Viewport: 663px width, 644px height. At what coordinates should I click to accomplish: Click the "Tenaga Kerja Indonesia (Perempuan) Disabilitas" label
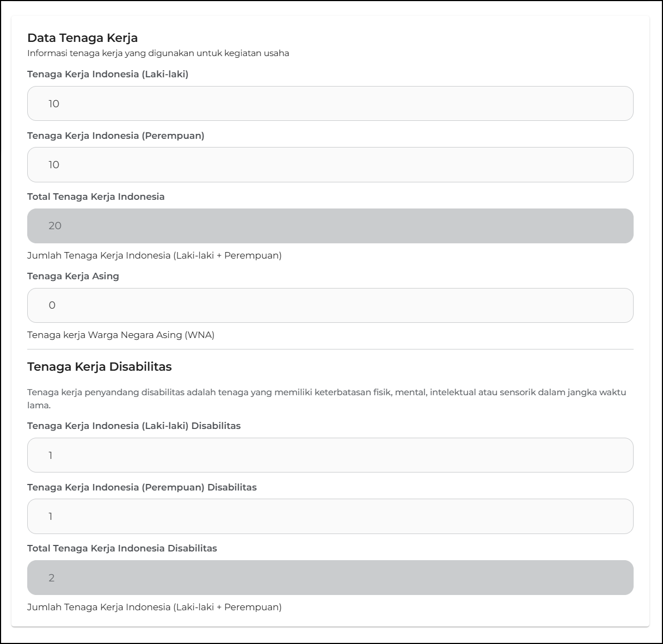click(142, 487)
